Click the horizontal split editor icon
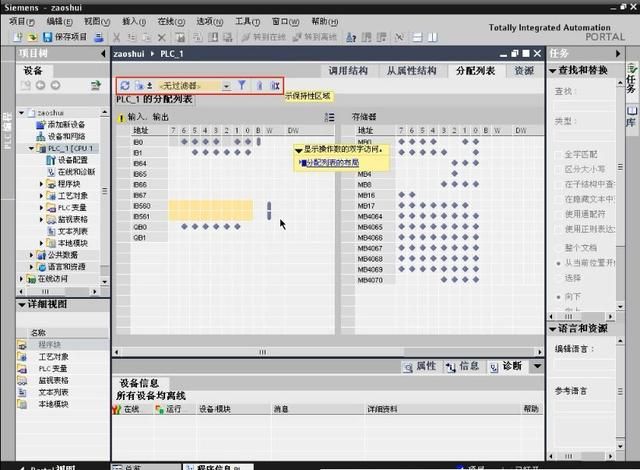This screenshot has width=640, height=470. click(x=418, y=38)
